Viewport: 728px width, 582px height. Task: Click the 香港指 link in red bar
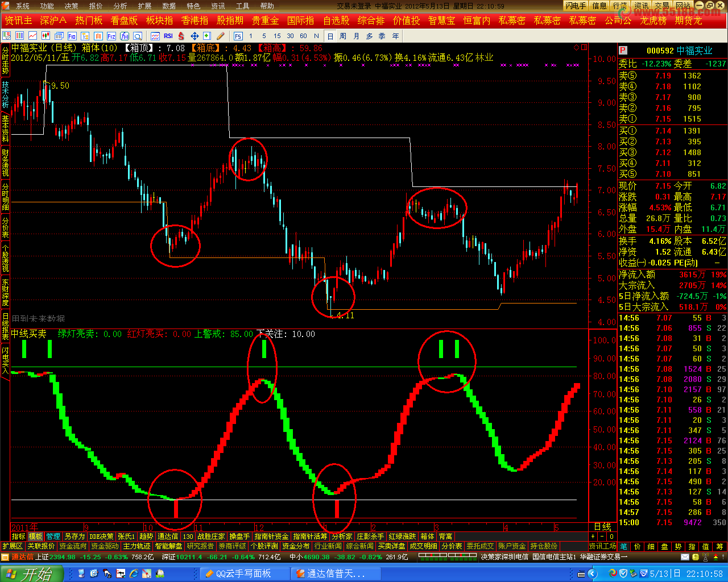(x=195, y=20)
